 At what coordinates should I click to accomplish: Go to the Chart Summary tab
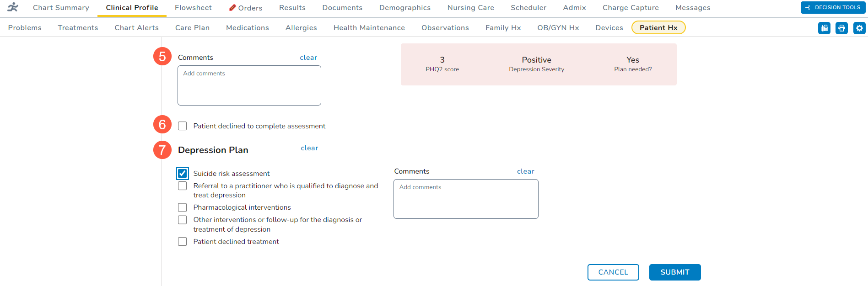click(61, 8)
